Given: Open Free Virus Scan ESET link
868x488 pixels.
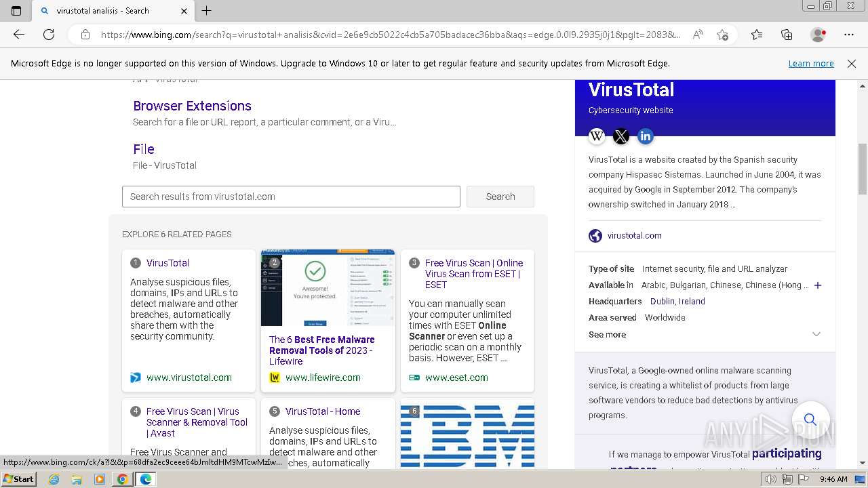Looking at the screenshot, I should click(x=474, y=274).
